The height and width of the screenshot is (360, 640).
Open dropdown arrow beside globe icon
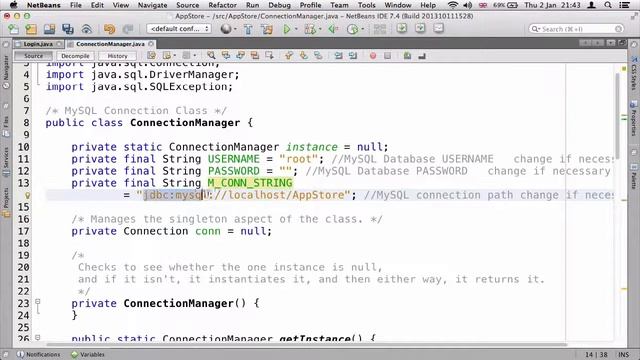236,29
